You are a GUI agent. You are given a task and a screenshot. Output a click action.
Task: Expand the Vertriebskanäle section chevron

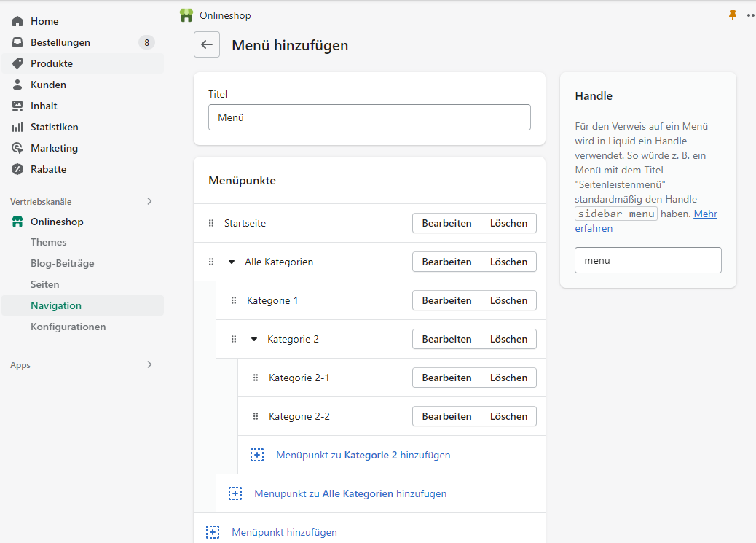coord(149,201)
